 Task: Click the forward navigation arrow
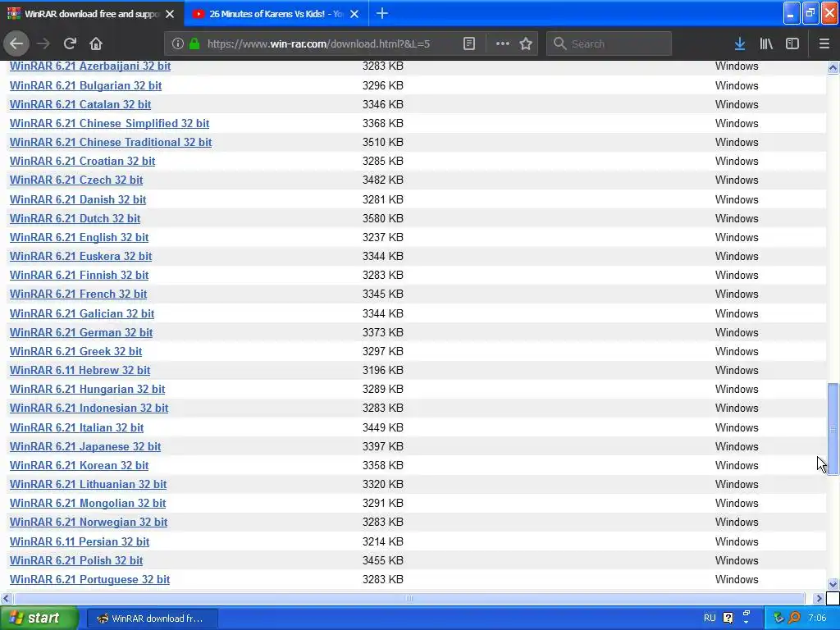point(43,43)
